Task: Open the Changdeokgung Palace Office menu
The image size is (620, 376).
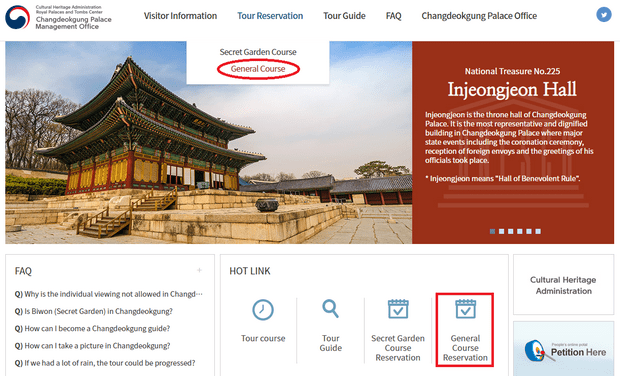Action: (x=479, y=16)
